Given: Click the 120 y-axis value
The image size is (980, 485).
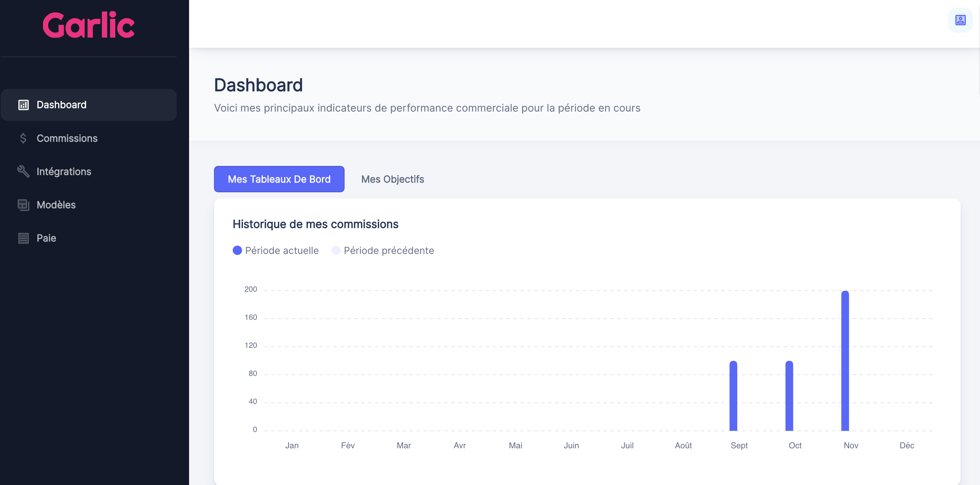Looking at the screenshot, I should coord(251,345).
